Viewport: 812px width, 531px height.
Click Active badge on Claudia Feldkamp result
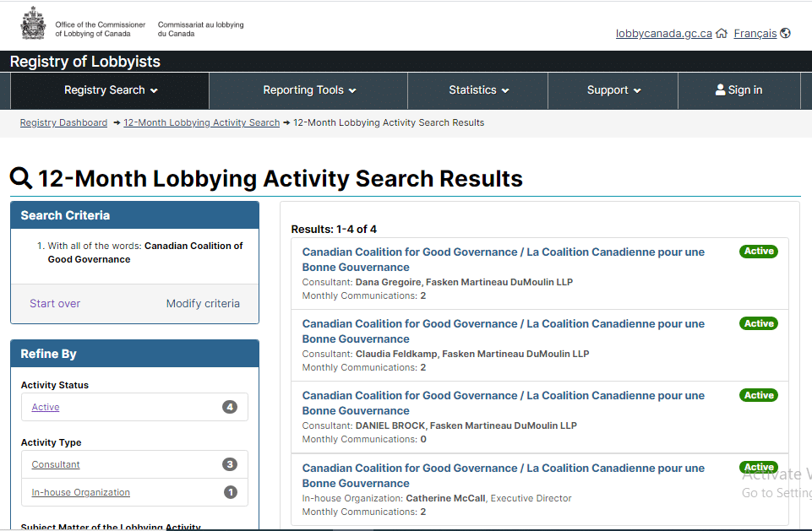pos(759,323)
